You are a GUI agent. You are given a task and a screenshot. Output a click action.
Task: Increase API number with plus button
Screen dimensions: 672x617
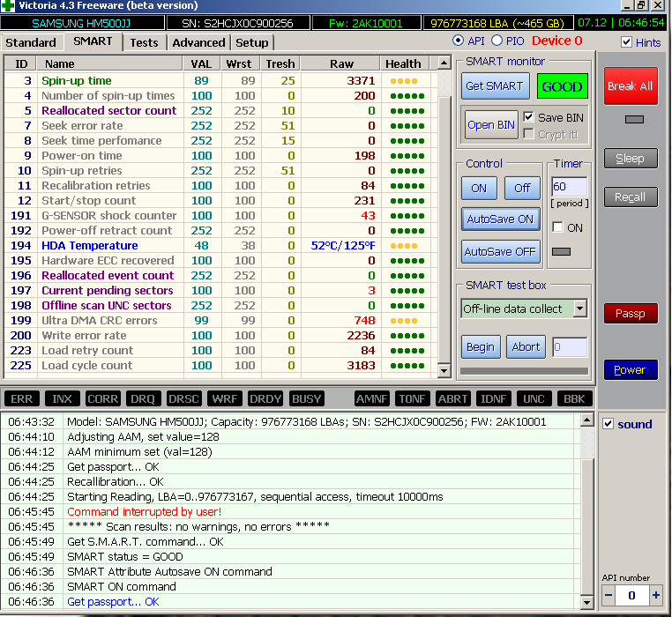656,596
